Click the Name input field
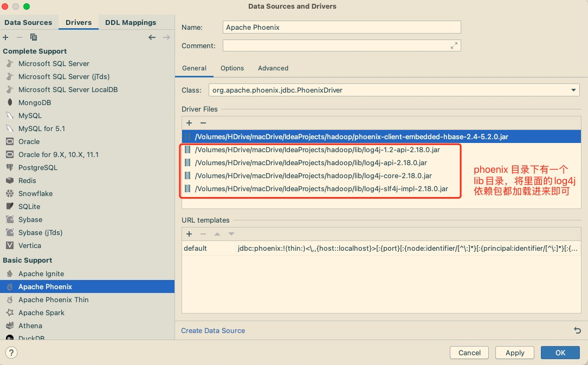This screenshot has width=588, height=365. [341, 28]
